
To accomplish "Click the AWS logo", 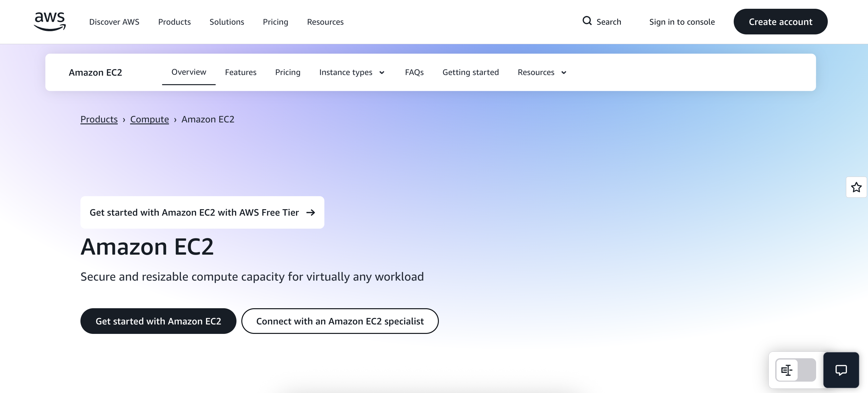I will (50, 21).
